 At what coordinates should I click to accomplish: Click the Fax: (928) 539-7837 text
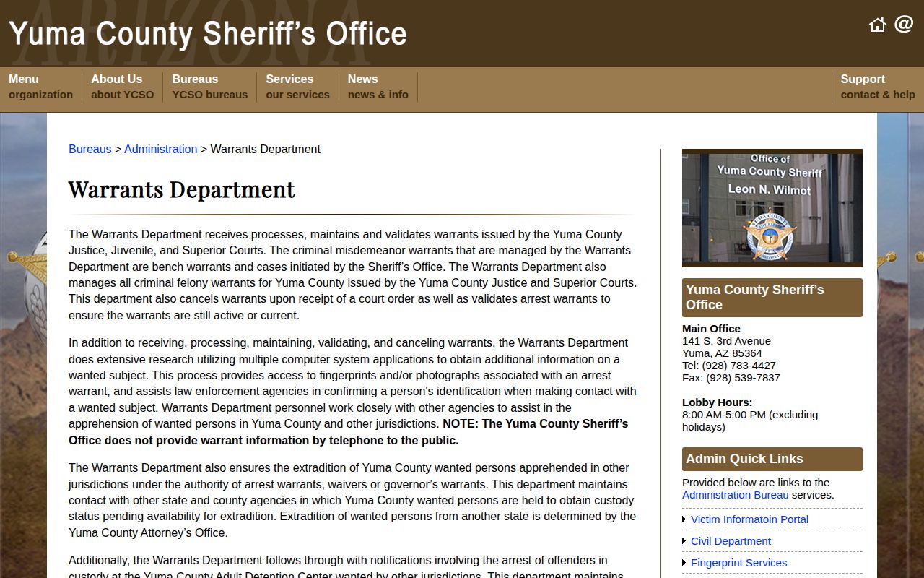tap(731, 378)
